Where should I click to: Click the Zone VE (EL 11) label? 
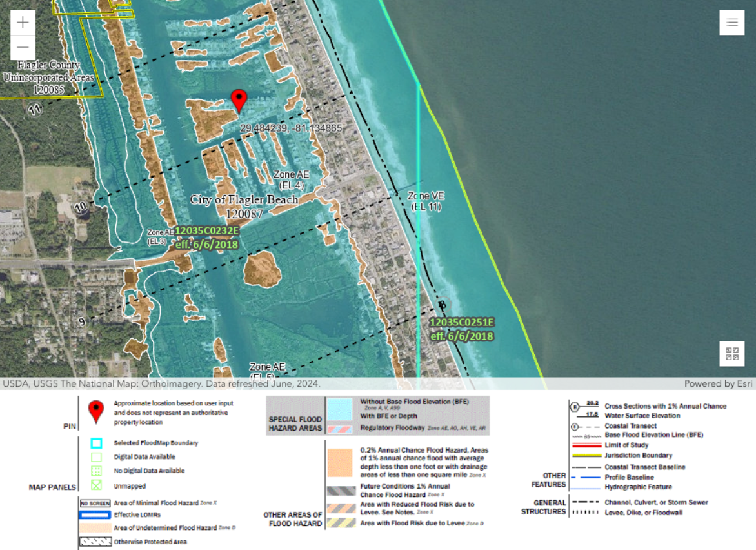(426, 201)
